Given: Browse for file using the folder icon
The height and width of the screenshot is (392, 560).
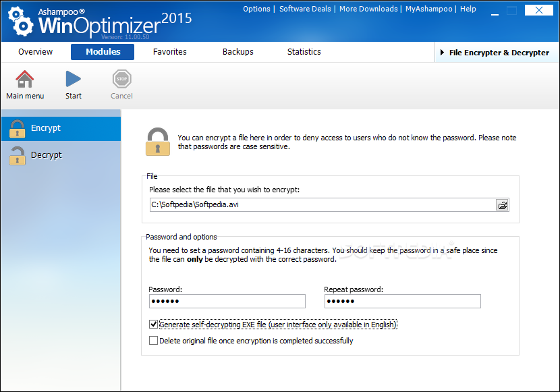Looking at the screenshot, I should (502, 205).
